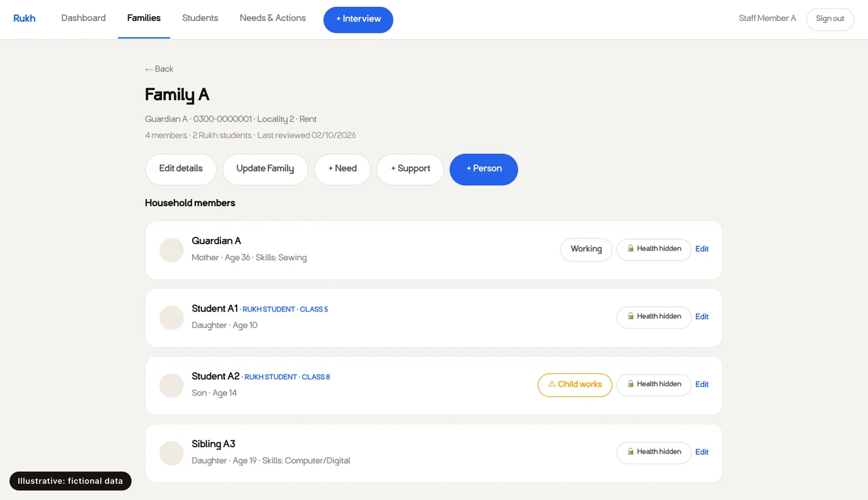Click Guardian A's avatar circle

pos(172,250)
